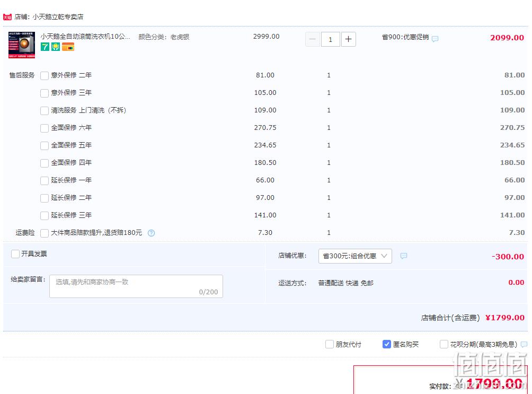Click the 普通配送 快递 免邮 shipping text
Viewport: 532px width, 394px height.
pyautogui.click(x=345, y=283)
